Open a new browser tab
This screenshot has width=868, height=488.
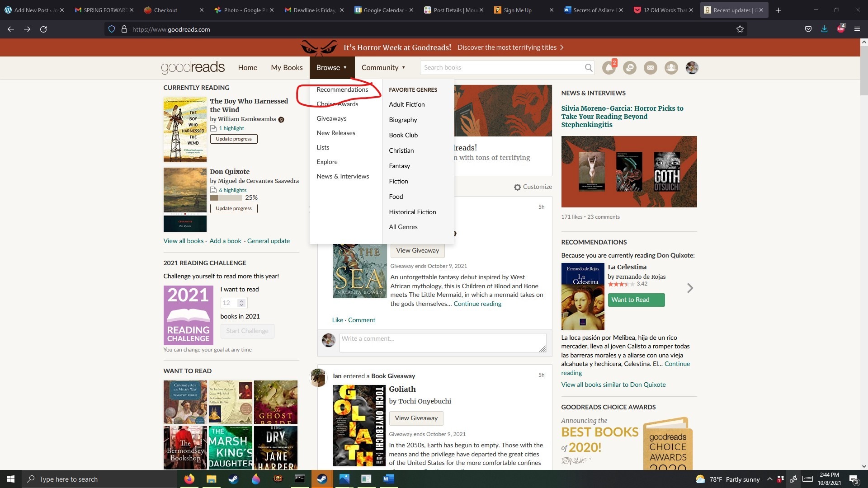(778, 10)
